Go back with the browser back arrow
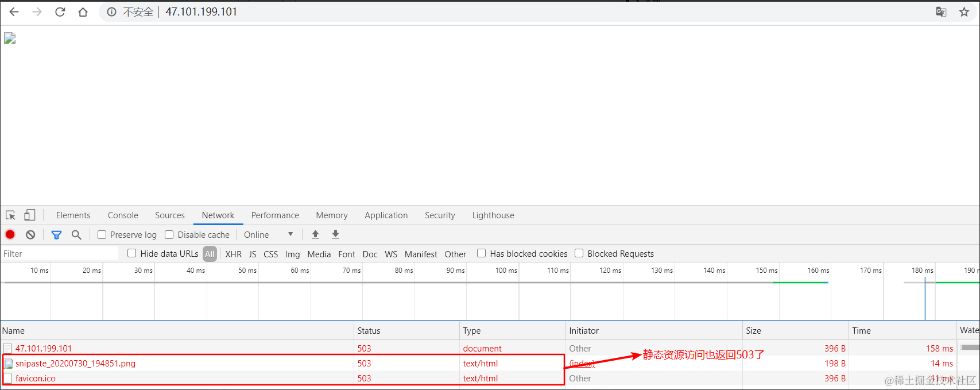980x390 pixels. coord(14,12)
